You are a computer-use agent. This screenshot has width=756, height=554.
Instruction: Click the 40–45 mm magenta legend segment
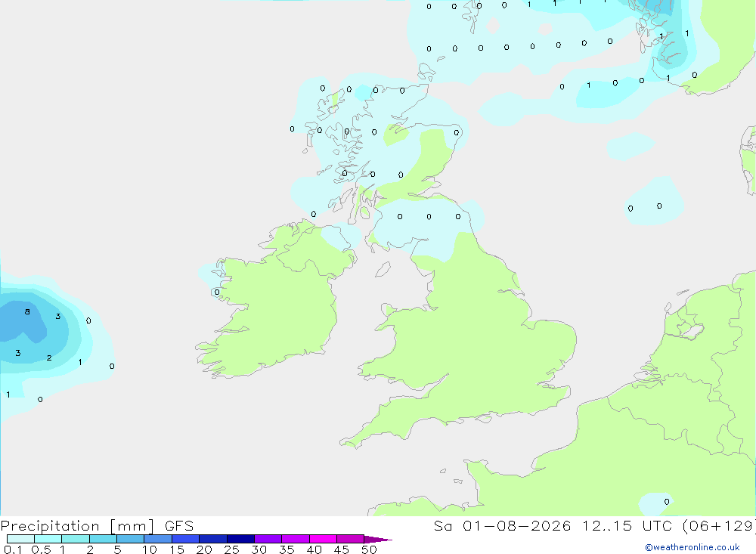[323, 539]
